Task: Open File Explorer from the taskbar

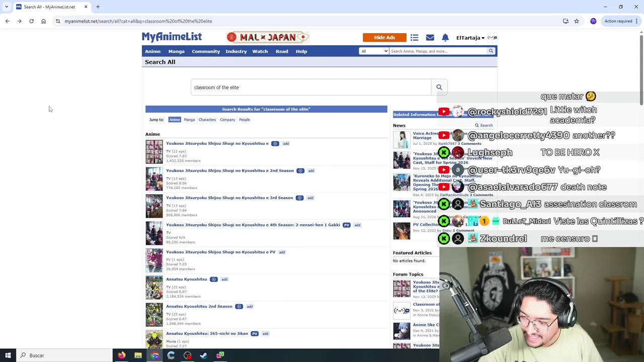Action: pos(138,355)
